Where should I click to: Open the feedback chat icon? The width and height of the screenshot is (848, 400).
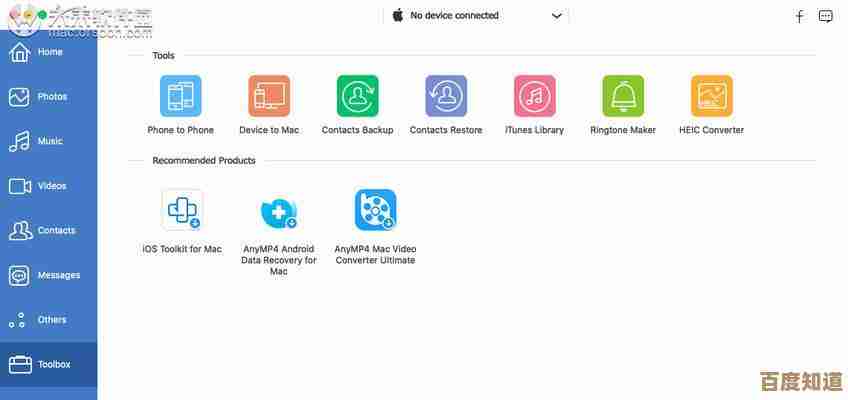coord(826,16)
